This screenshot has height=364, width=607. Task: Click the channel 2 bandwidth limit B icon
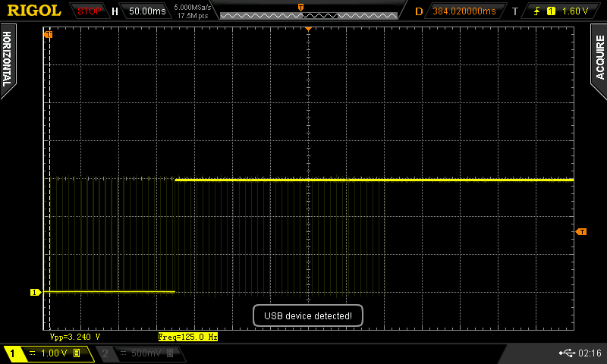tap(170, 353)
